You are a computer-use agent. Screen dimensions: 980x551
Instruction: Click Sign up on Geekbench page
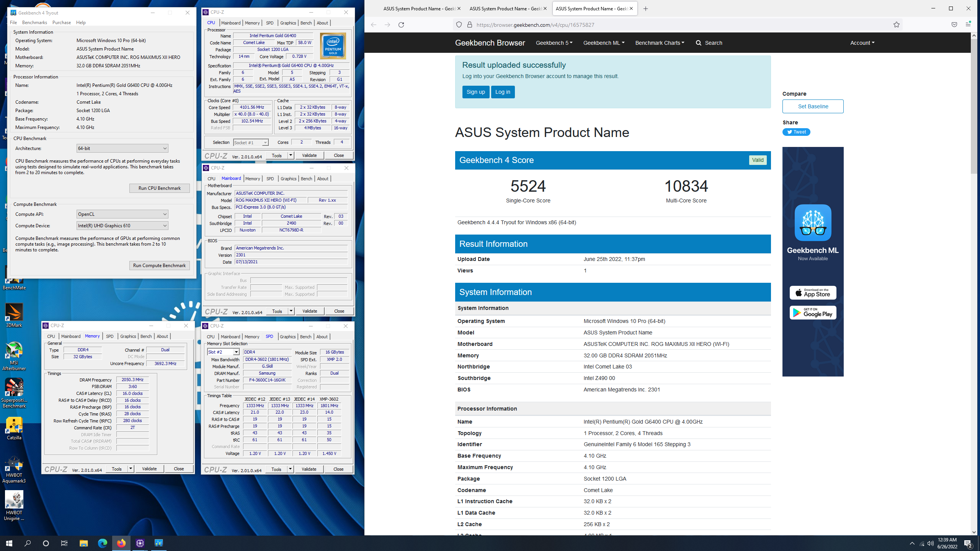pos(475,92)
